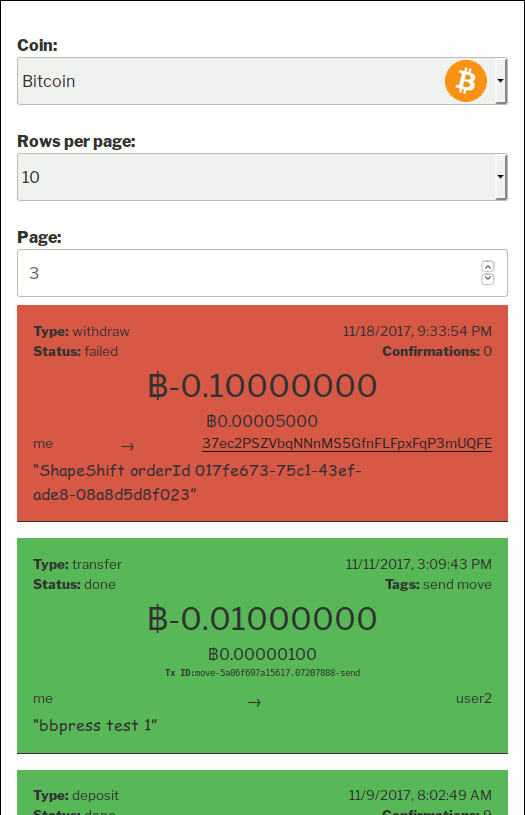Click the "bbpress test 1" comment

point(95,725)
